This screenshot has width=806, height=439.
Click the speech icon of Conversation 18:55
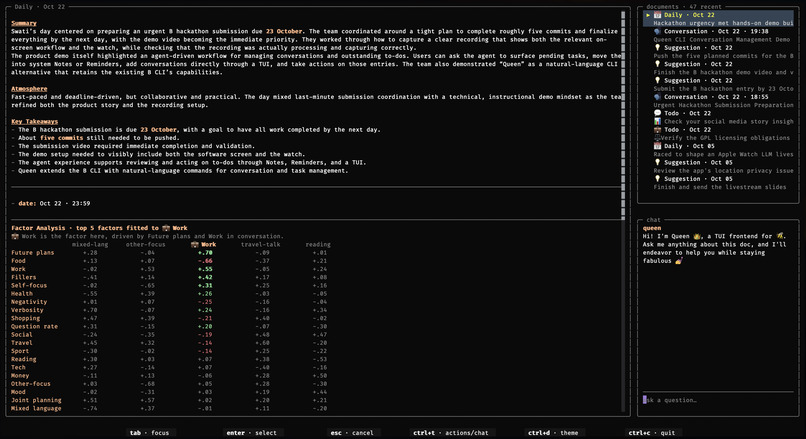point(657,97)
